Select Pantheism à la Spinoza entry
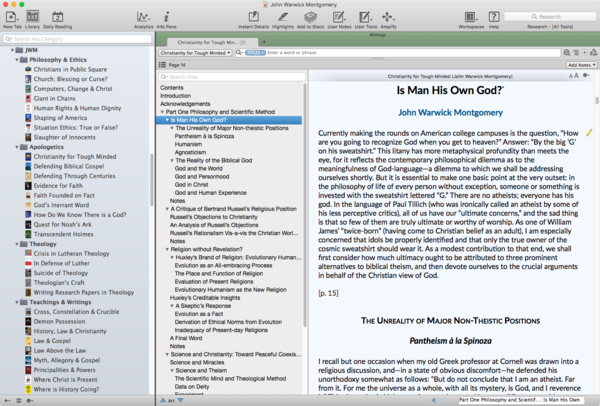This screenshot has width=600, height=406. 204,136
